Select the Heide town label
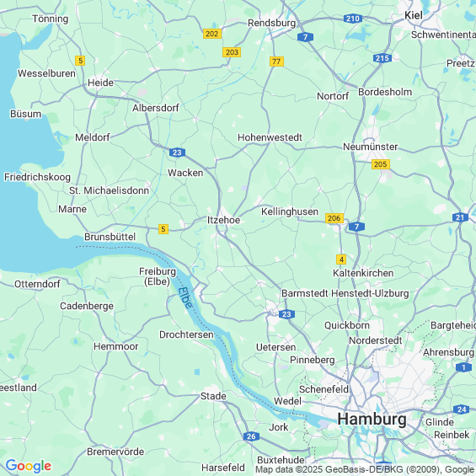The height and width of the screenshot is (476, 476). pyautogui.click(x=100, y=83)
